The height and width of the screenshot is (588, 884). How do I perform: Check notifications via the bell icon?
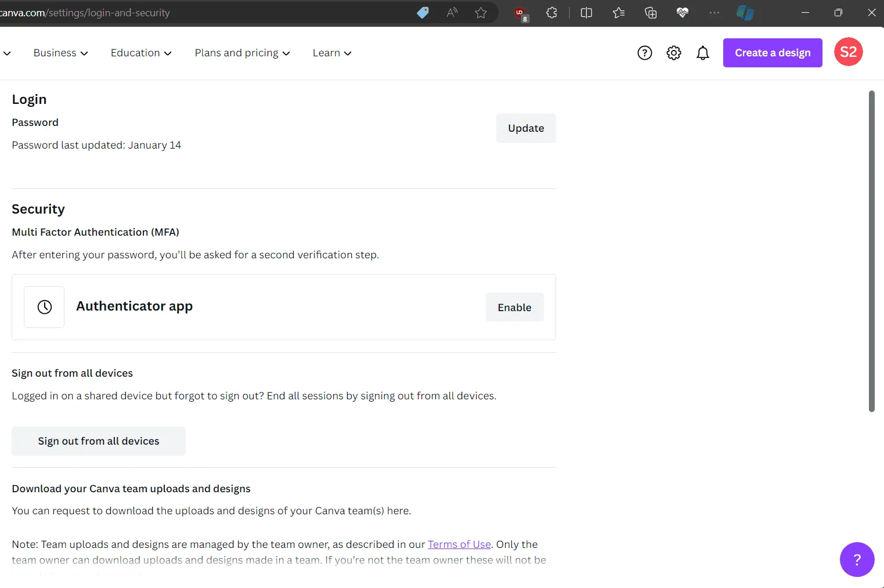tap(703, 53)
